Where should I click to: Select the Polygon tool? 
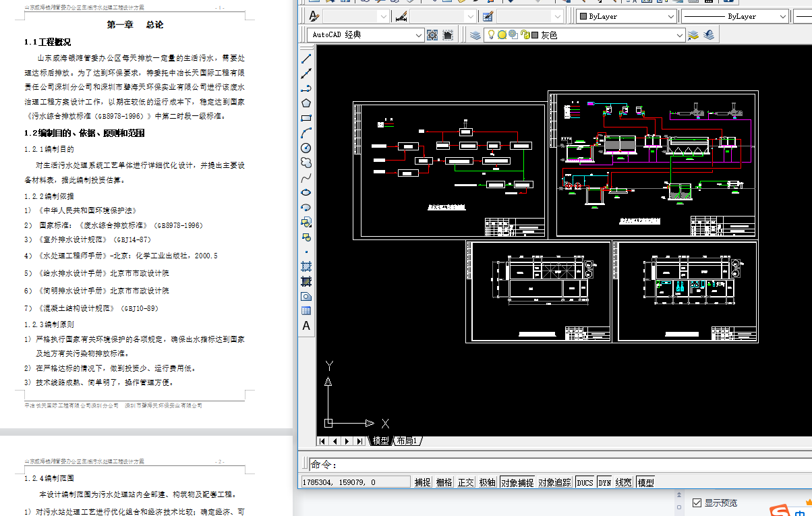[x=306, y=103]
